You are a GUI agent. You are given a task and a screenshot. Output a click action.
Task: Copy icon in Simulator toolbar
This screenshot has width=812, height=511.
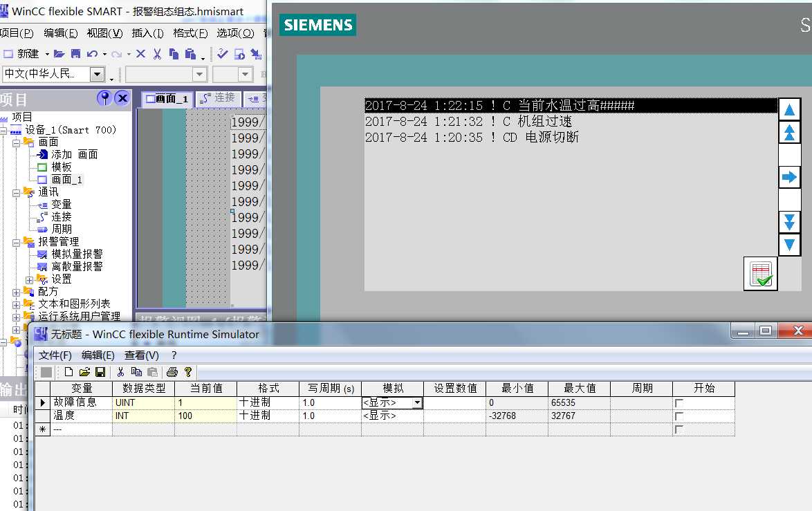pyautogui.click(x=136, y=372)
